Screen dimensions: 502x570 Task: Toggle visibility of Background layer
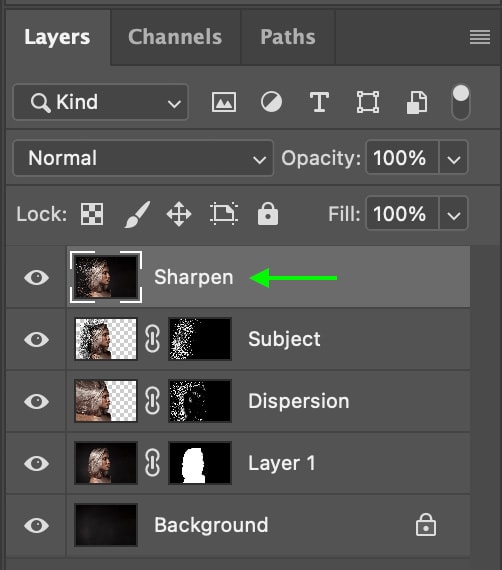(x=36, y=525)
